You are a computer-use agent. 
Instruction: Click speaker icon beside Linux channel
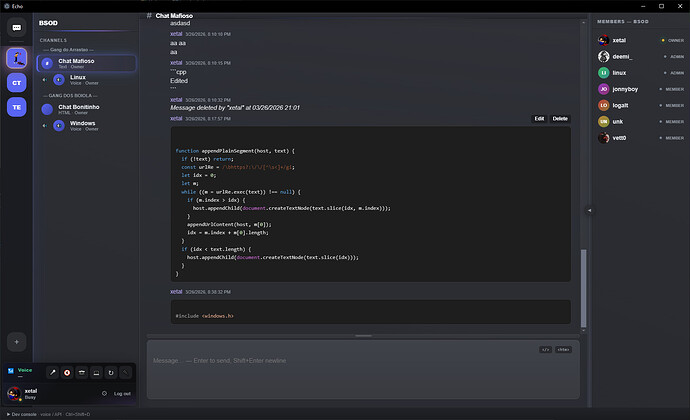[x=44, y=80]
